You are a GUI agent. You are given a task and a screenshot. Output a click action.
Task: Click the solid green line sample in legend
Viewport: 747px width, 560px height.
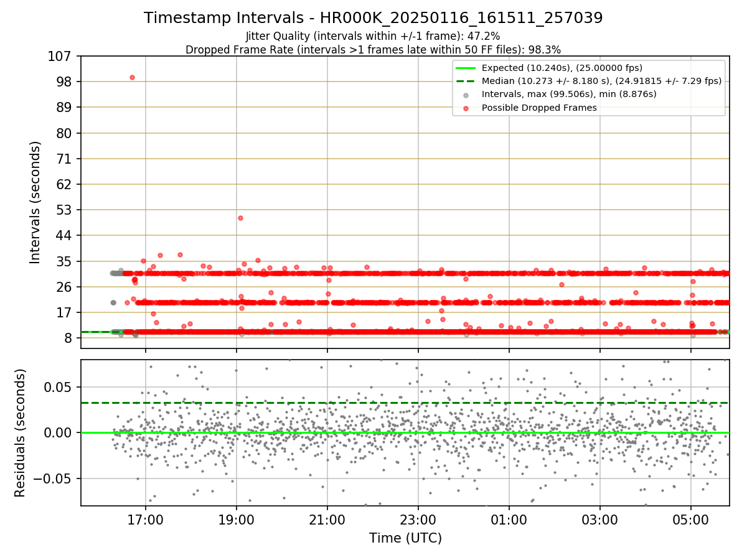(466, 68)
